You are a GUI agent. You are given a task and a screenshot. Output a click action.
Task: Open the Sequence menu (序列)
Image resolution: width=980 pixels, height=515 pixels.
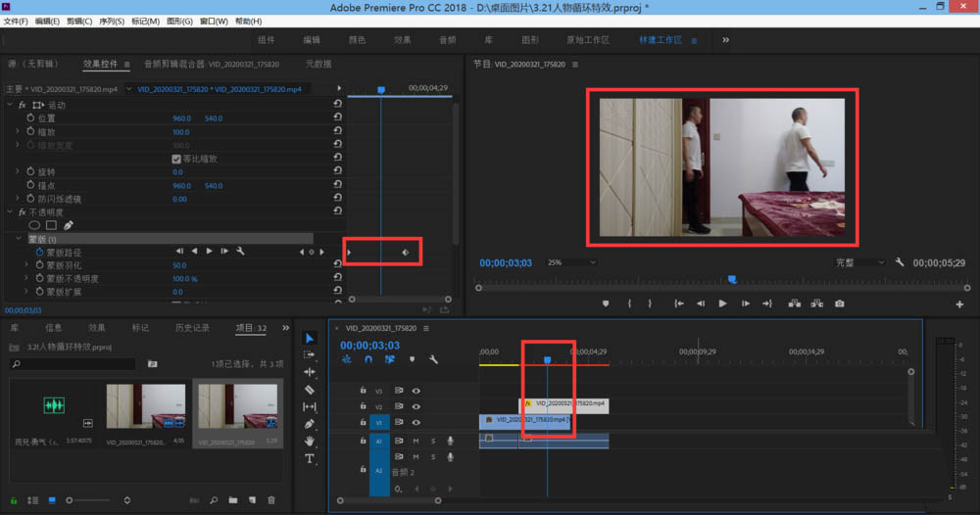coord(111,21)
